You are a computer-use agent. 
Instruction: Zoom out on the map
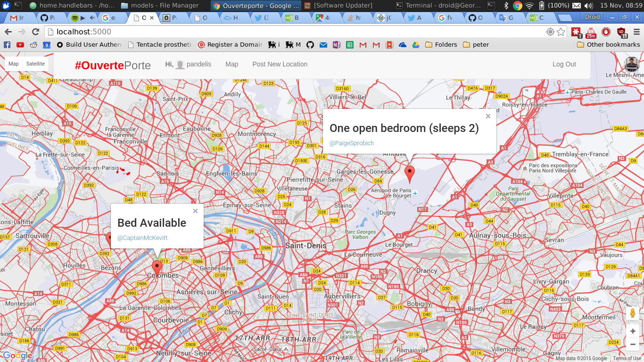coord(633,345)
